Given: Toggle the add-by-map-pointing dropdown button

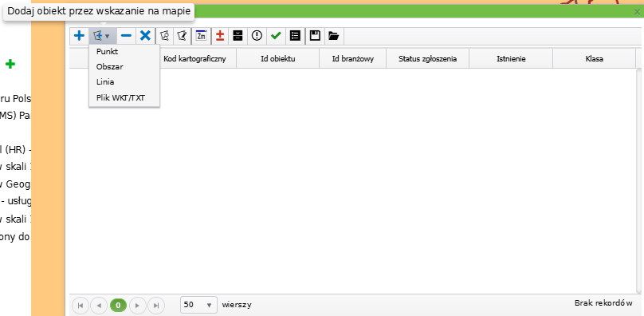Looking at the screenshot, I should [x=102, y=36].
